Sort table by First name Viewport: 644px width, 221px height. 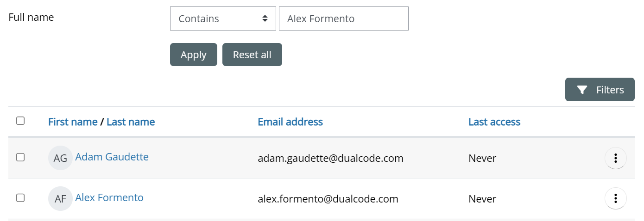point(73,122)
